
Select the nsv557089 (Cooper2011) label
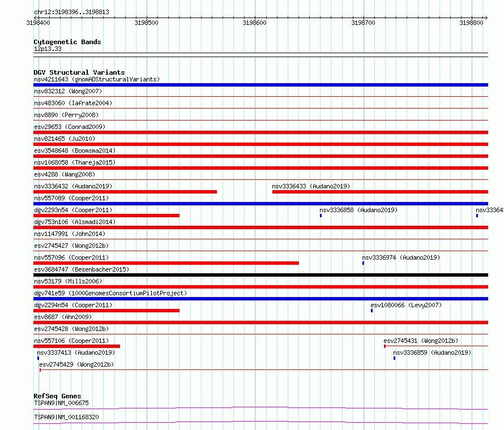pyautogui.click(x=71, y=198)
